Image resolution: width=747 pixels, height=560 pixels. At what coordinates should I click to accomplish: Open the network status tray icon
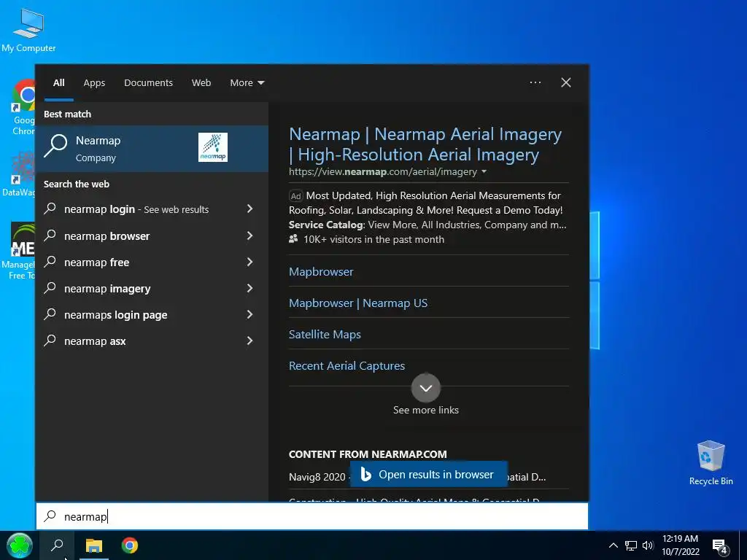point(631,545)
